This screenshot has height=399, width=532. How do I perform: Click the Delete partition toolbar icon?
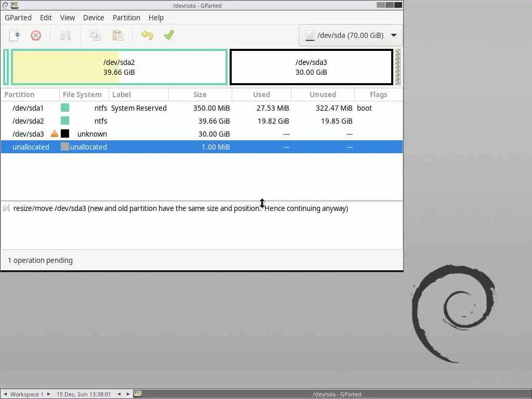pos(36,35)
